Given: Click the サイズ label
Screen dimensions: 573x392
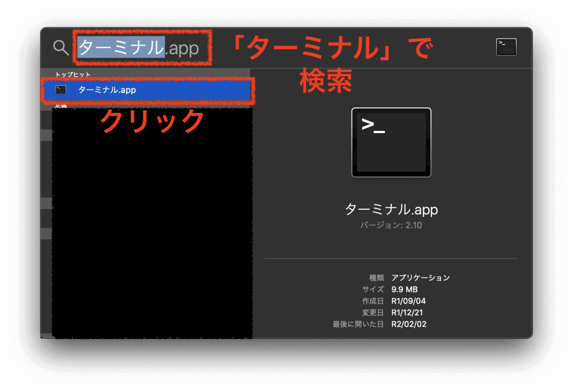Looking at the screenshot, I should point(373,289).
